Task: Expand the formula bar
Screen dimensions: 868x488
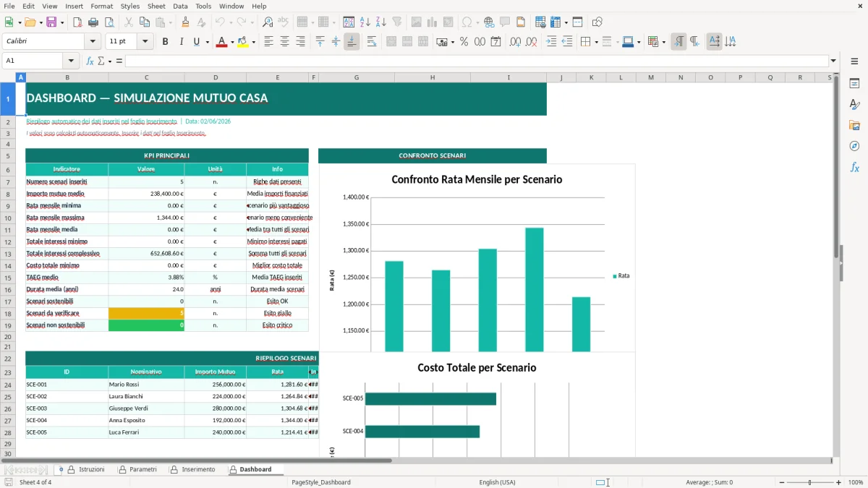Action: [833, 61]
